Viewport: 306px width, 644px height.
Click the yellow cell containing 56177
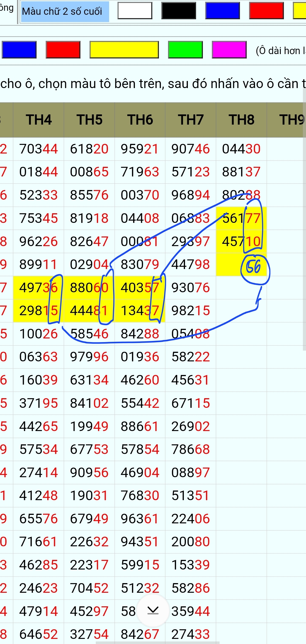tap(241, 218)
